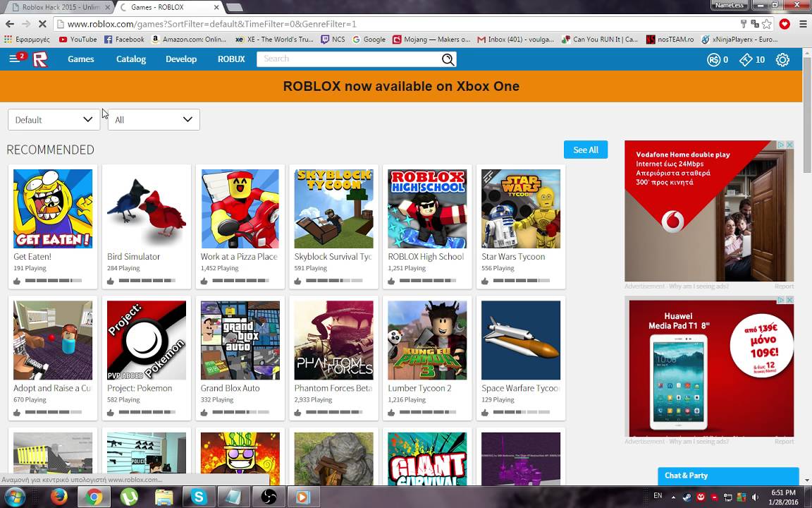812x508 pixels.
Task: Open the YouTube bookmark
Action: coord(78,40)
